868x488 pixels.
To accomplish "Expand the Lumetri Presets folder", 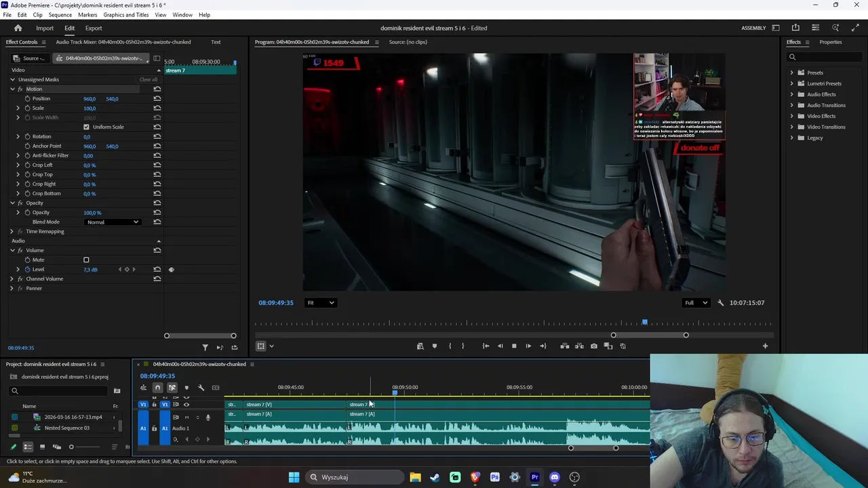I will tap(791, 83).
